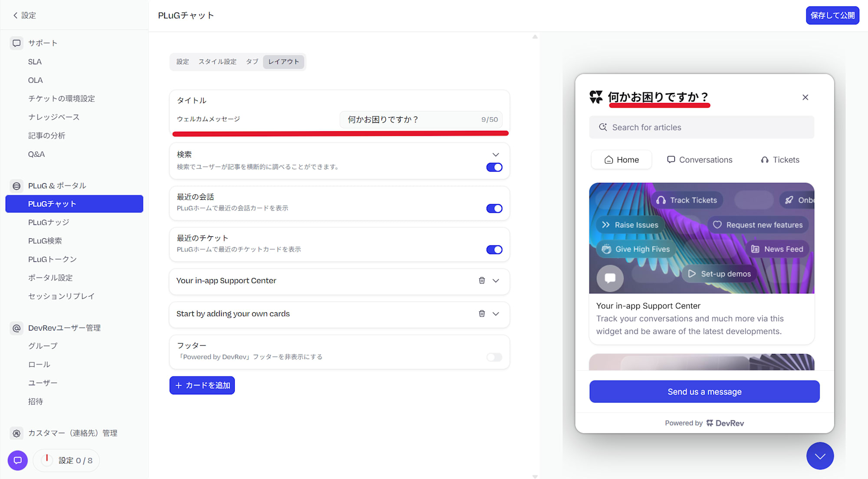Screen dimensions: 868x479
Task: Open OLA in the sidebar
Action: tap(36, 80)
